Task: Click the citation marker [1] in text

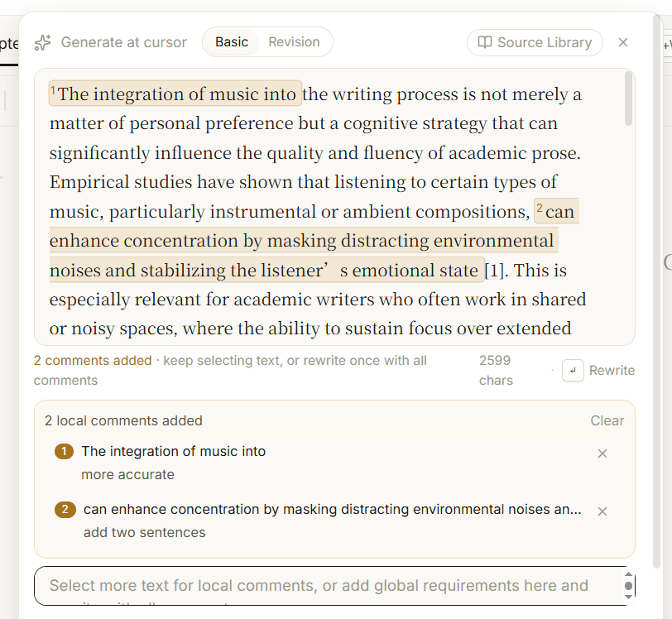Action: (494, 271)
